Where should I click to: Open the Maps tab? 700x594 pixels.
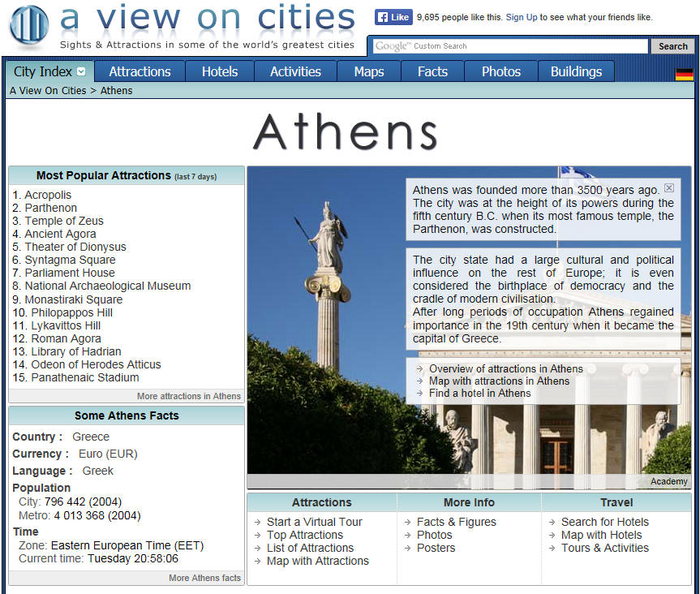[369, 71]
